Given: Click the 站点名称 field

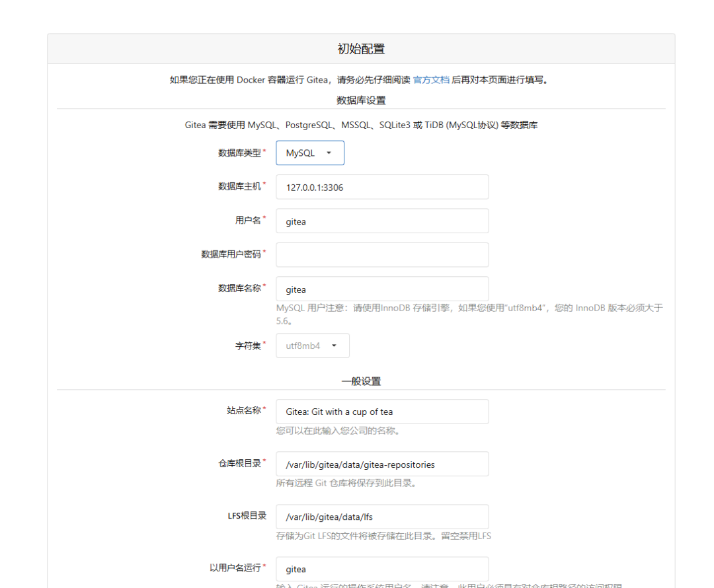Looking at the screenshot, I should [382, 412].
